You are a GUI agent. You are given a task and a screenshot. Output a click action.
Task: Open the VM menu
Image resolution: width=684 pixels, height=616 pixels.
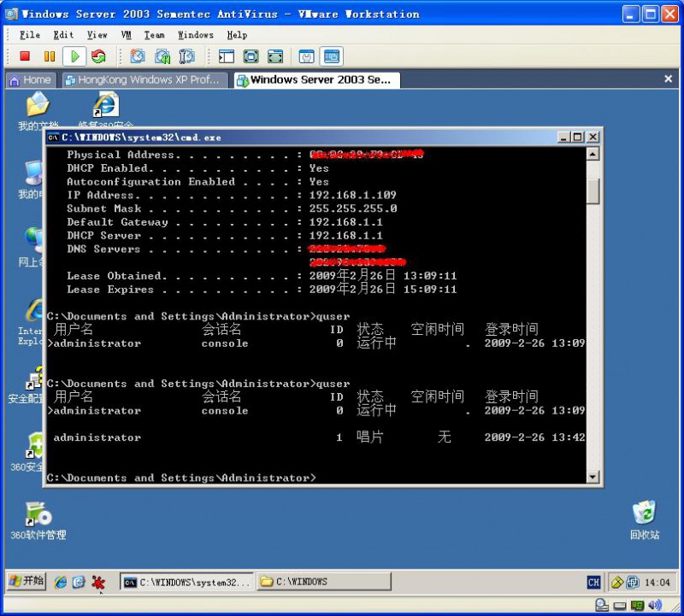coord(126,35)
